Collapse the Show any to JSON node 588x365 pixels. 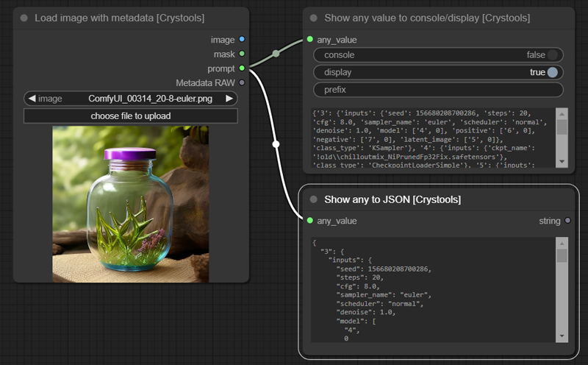pos(314,199)
